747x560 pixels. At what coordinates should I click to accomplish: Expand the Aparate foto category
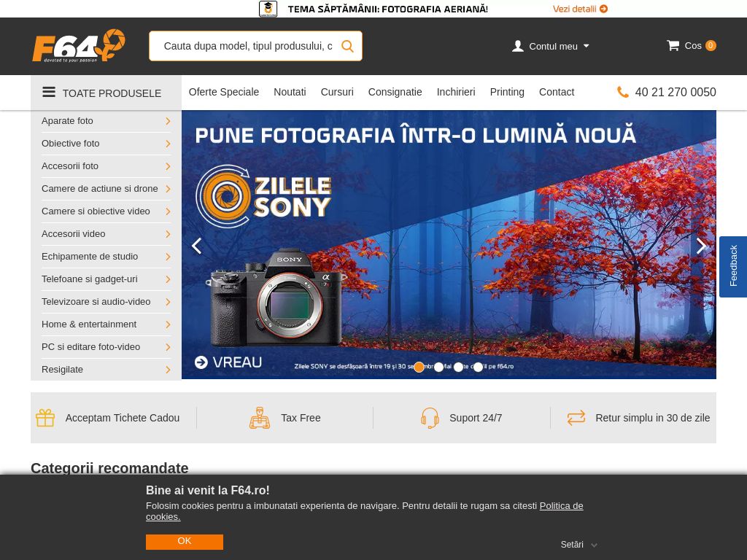(x=106, y=121)
